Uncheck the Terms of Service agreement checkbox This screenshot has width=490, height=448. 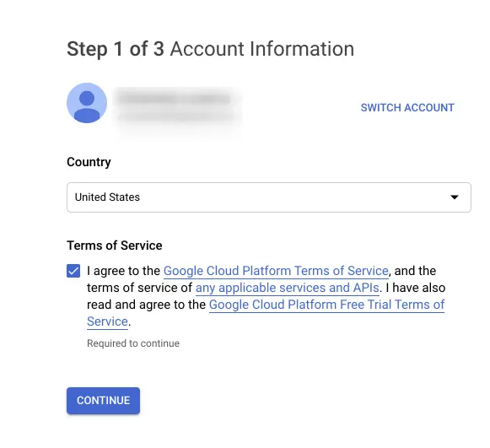pyautogui.click(x=73, y=271)
